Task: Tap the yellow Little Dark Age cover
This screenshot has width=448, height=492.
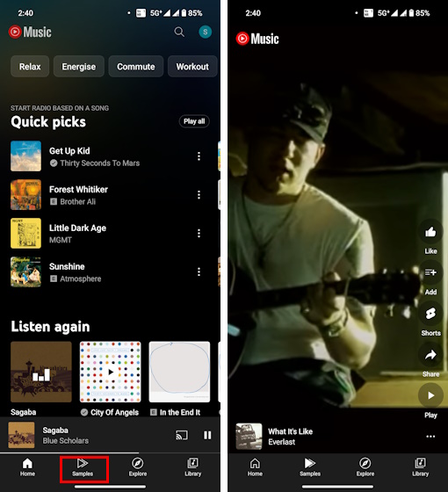Action: 25,233
